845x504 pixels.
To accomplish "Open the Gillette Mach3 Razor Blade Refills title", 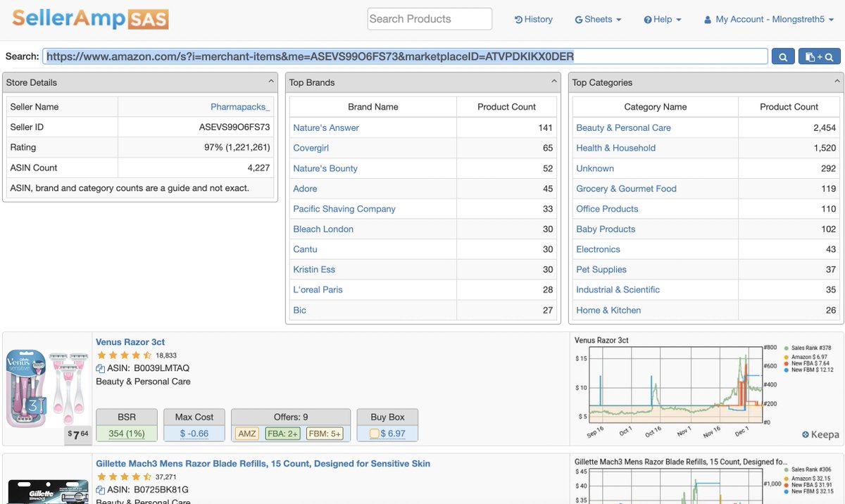I will (263, 464).
